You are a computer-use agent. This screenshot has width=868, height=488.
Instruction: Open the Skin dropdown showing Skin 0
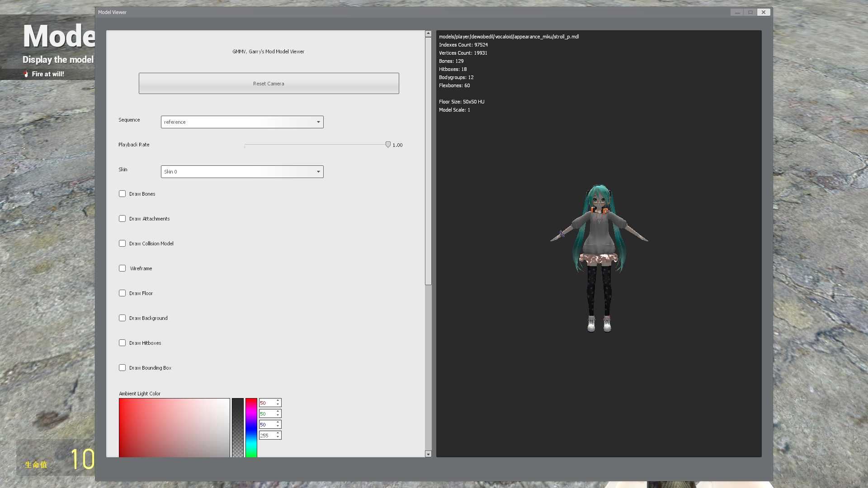pos(242,172)
